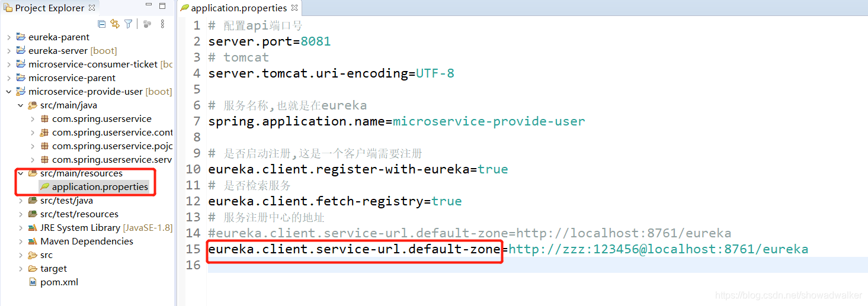Click the UTF-8 encoding value
868x306 pixels.
coord(435,73)
